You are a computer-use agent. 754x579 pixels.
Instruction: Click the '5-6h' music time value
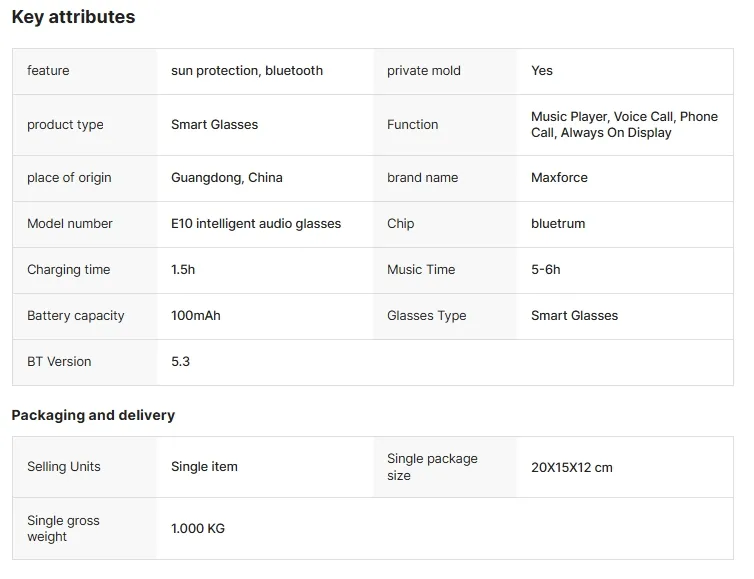coord(546,270)
